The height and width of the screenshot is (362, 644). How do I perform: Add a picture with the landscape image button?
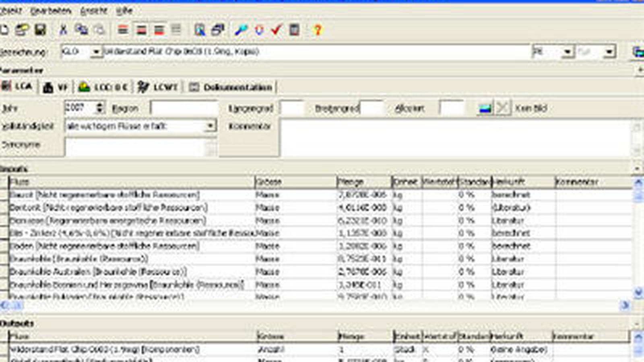click(485, 108)
